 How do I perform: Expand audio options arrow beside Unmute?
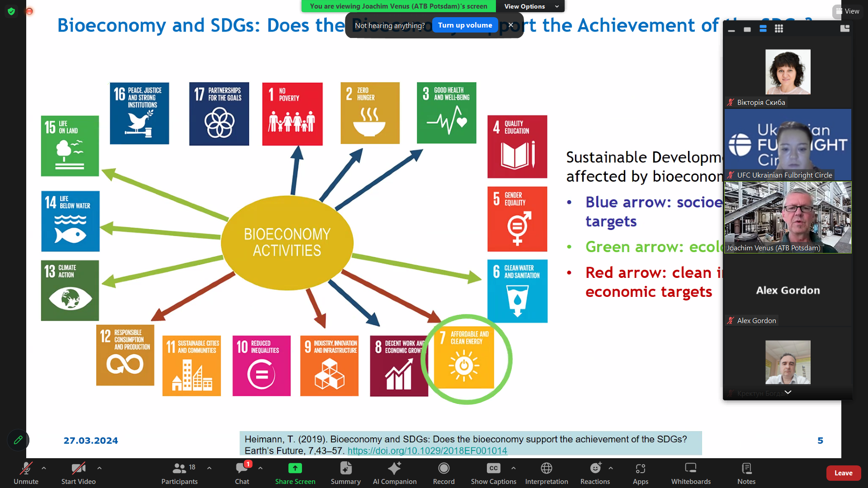click(x=44, y=468)
